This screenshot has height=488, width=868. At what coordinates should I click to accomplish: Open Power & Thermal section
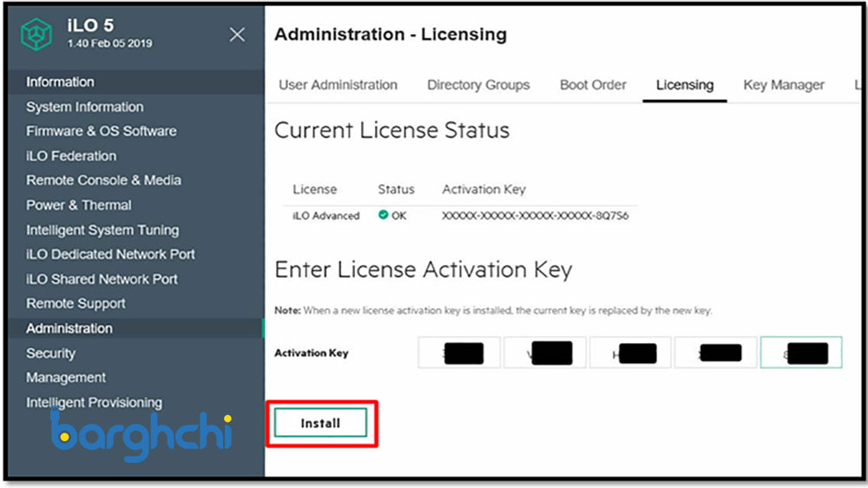click(79, 205)
